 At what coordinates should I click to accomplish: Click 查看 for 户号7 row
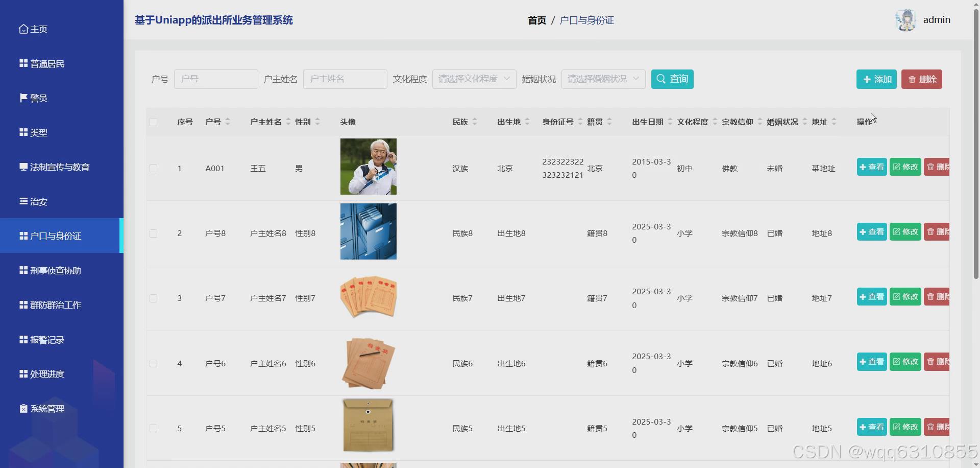pos(872,297)
